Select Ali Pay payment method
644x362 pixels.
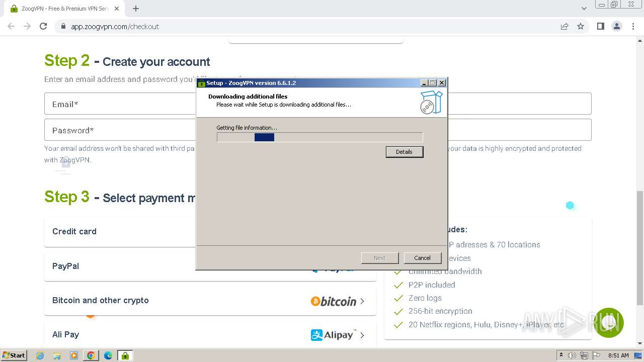click(x=210, y=335)
